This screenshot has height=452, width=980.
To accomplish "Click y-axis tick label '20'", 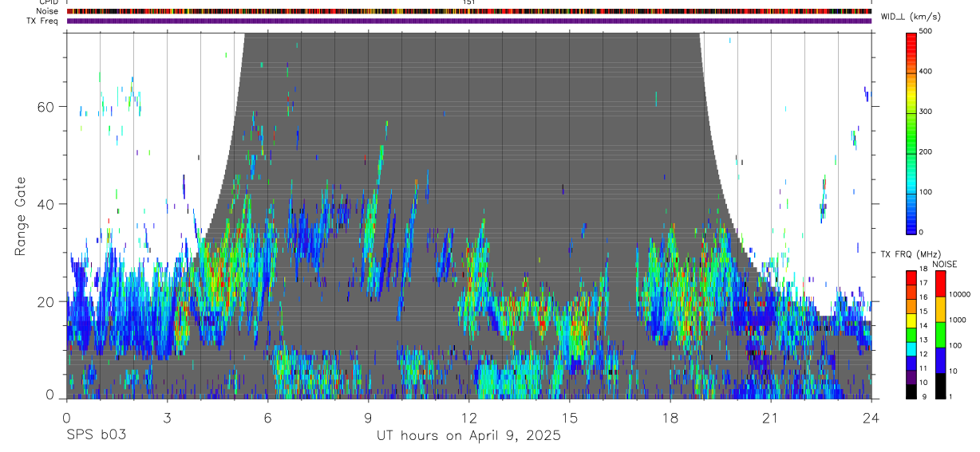I will [47, 301].
